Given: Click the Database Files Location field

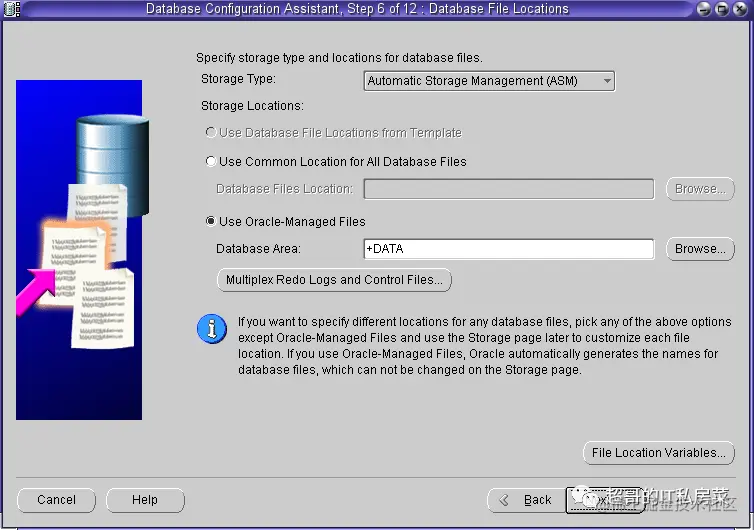Looking at the screenshot, I should click(x=509, y=189).
